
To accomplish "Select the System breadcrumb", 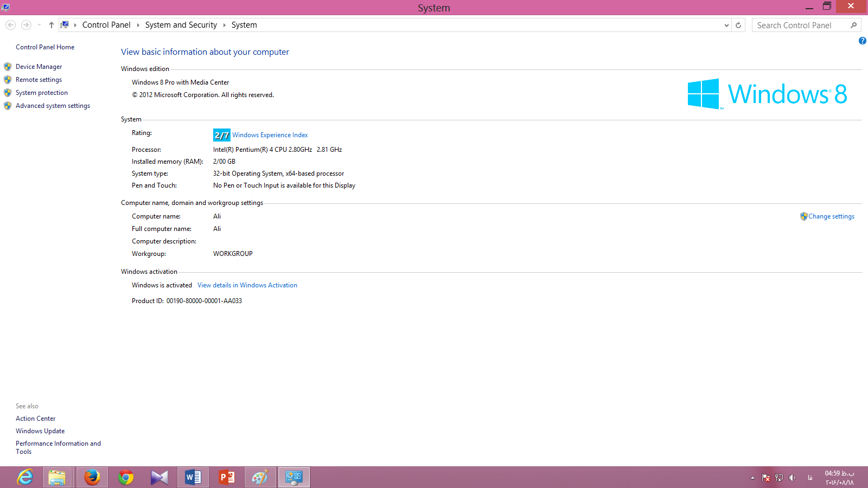I will [x=244, y=25].
